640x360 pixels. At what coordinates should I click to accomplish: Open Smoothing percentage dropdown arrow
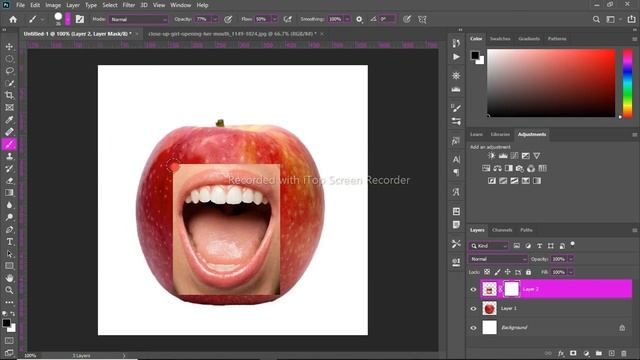point(347,19)
